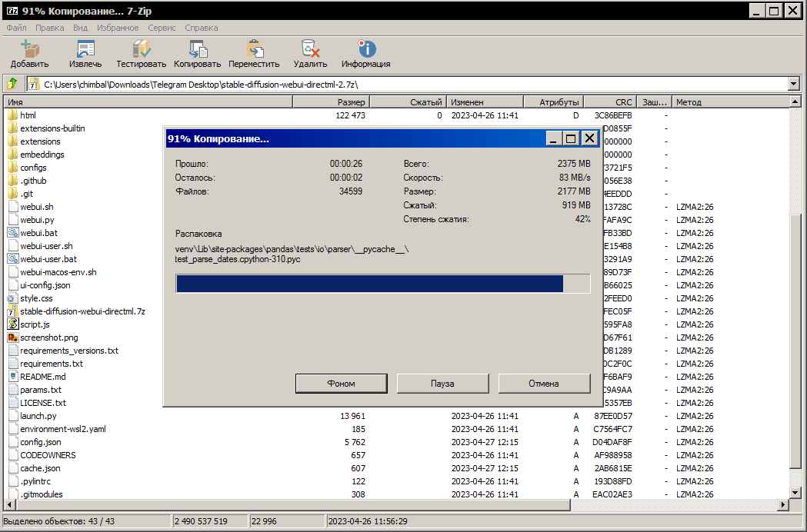The height and width of the screenshot is (532, 807).
Task: Minimize the Копирование progress dialog
Action: click(553, 138)
